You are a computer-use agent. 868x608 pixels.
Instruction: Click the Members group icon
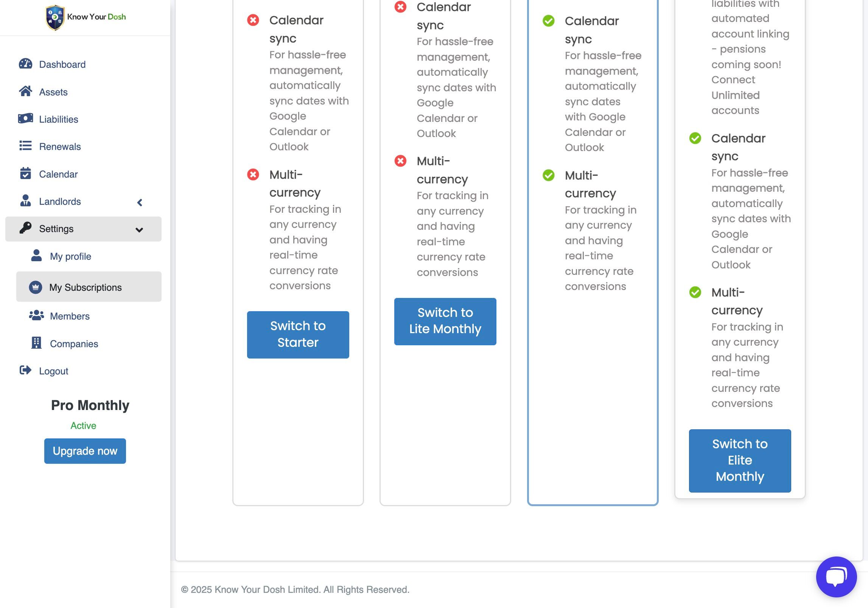coord(36,316)
